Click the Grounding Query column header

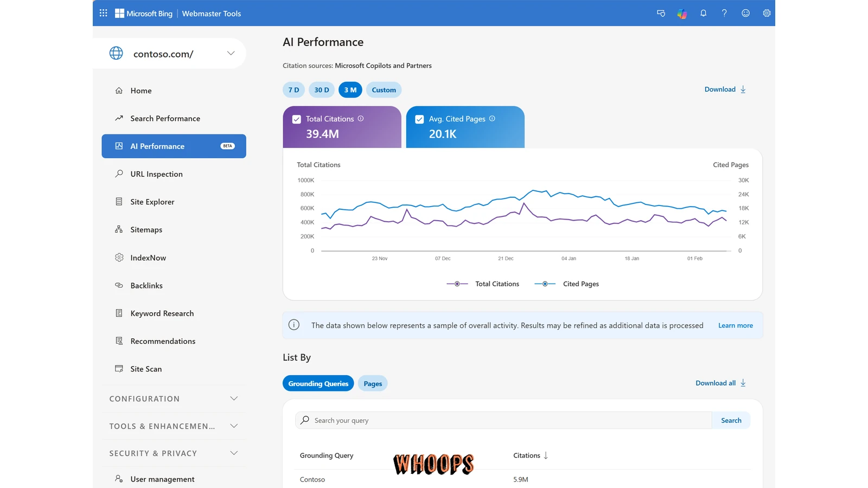(x=327, y=455)
